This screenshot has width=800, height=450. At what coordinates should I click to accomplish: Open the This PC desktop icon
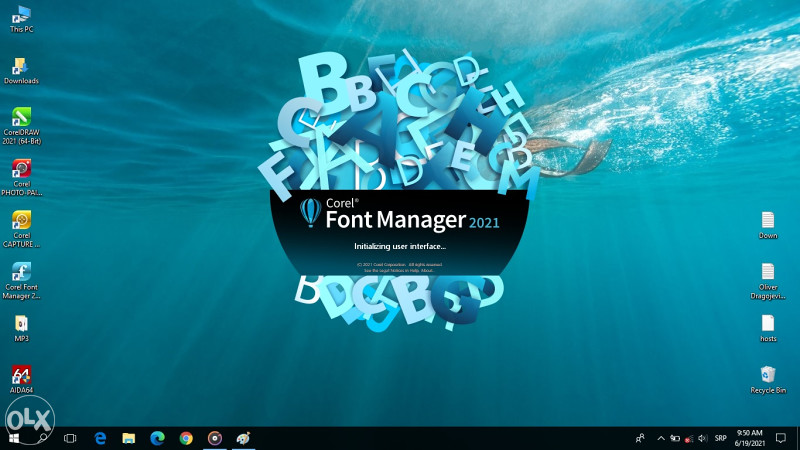tap(21, 19)
